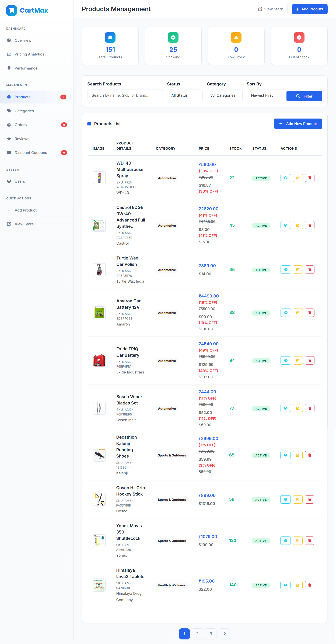The width and height of the screenshot is (336, 644).
Task: View details of Exide EPIQ Car Battery
Action: [x=286, y=361]
